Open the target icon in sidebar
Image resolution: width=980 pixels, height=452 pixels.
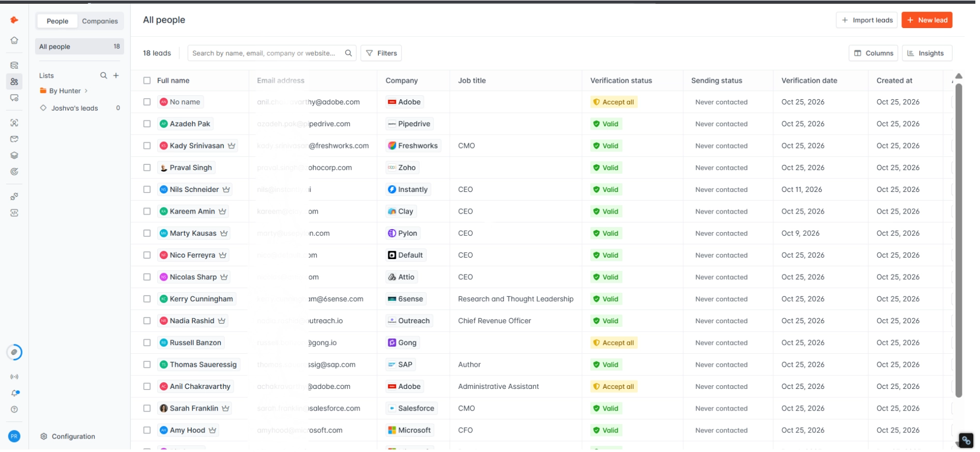(x=14, y=172)
